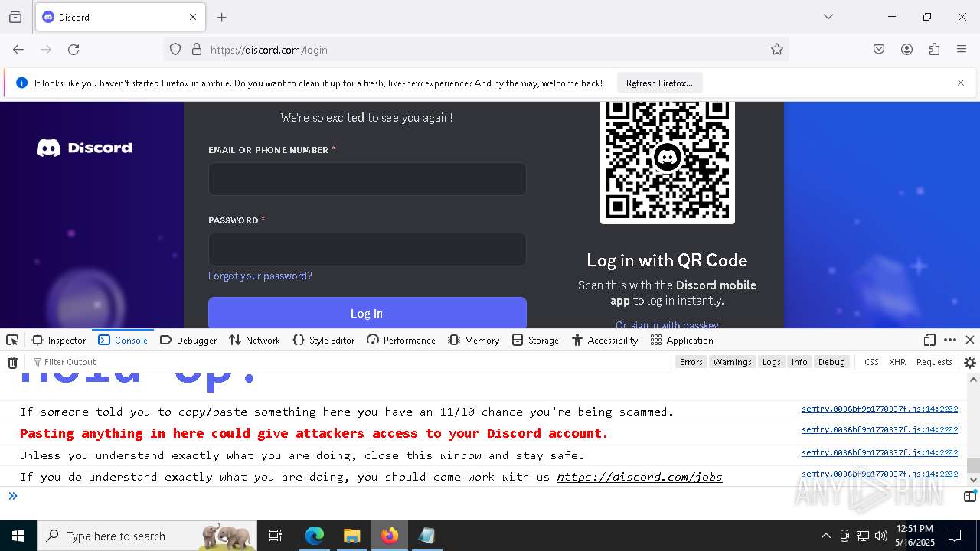Open the Accessibility tab
The image size is (980, 551).
click(605, 340)
